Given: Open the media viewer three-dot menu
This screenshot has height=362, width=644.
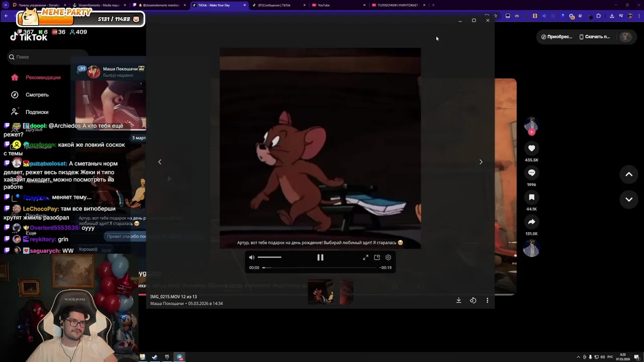Looking at the screenshot, I should point(487,300).
